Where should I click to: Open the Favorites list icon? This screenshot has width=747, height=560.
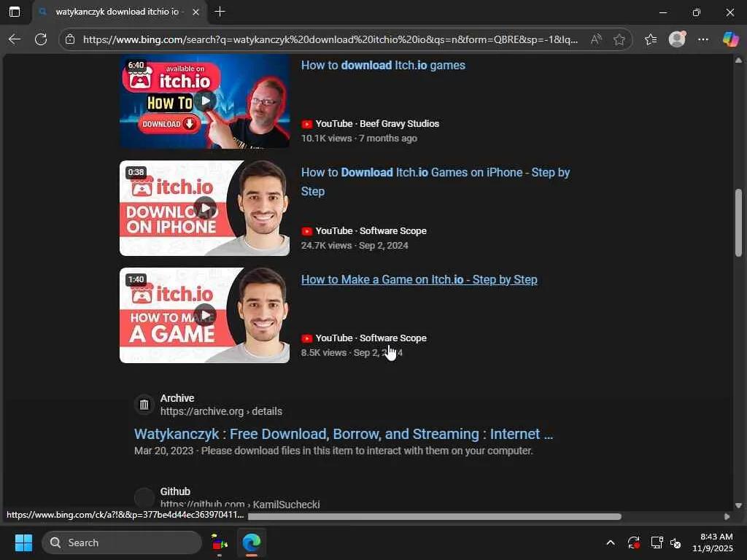click(x=651, y=39)
